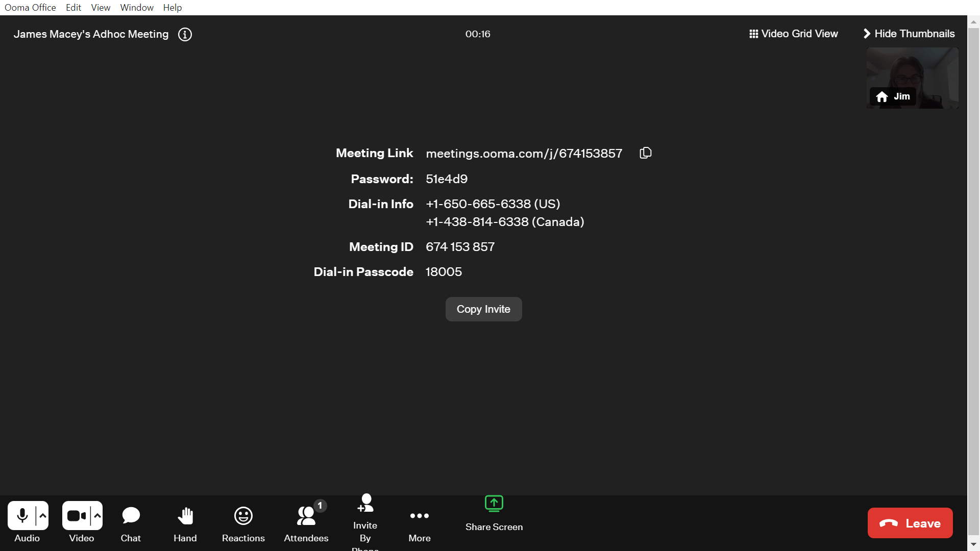Click the meeting link meetings.ooma.com/j/674153857

click(x=524, y=154)
